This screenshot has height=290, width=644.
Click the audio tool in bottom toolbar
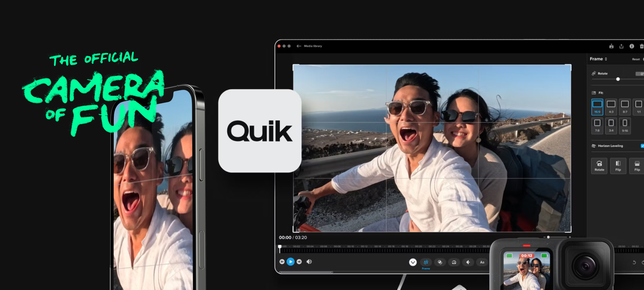coord(468,262)
